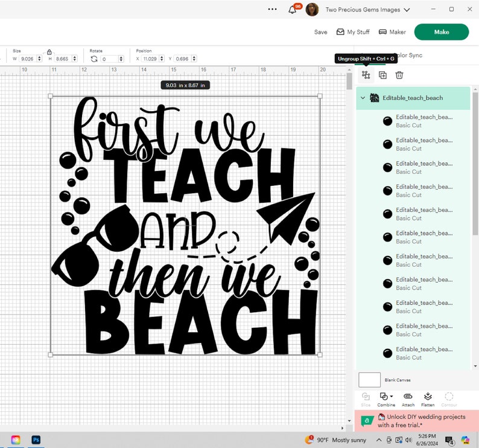Click the Position X input field
479x448 pixels.
[150, 59]
